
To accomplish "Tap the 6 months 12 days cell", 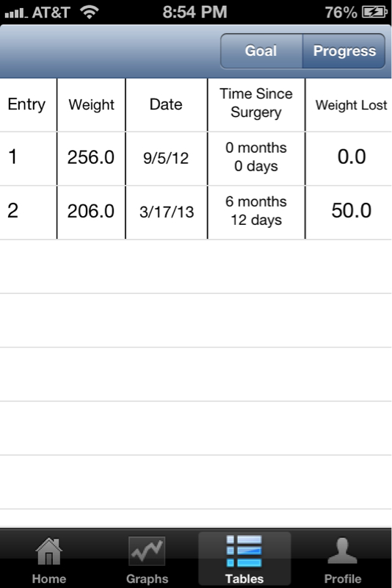I will (256, 211).
